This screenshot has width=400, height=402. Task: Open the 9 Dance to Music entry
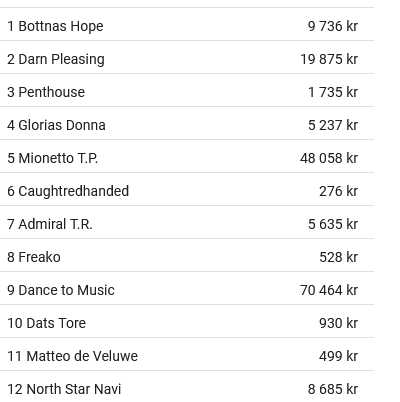click(187, 290)
